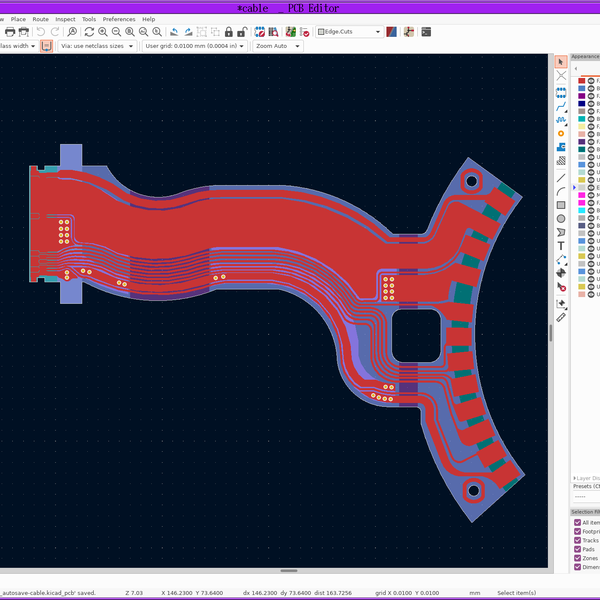600x600 pixels.
Task: Select the Add Text tool
Action: coord(561,246)
